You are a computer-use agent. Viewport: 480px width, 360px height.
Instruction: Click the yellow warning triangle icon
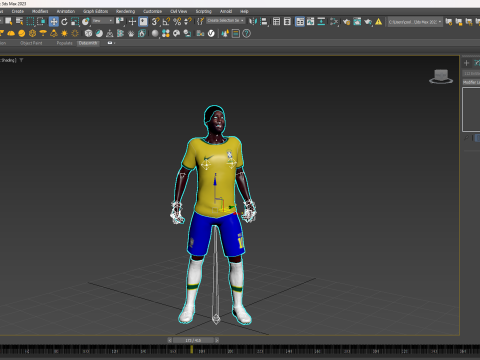[379, 22]
